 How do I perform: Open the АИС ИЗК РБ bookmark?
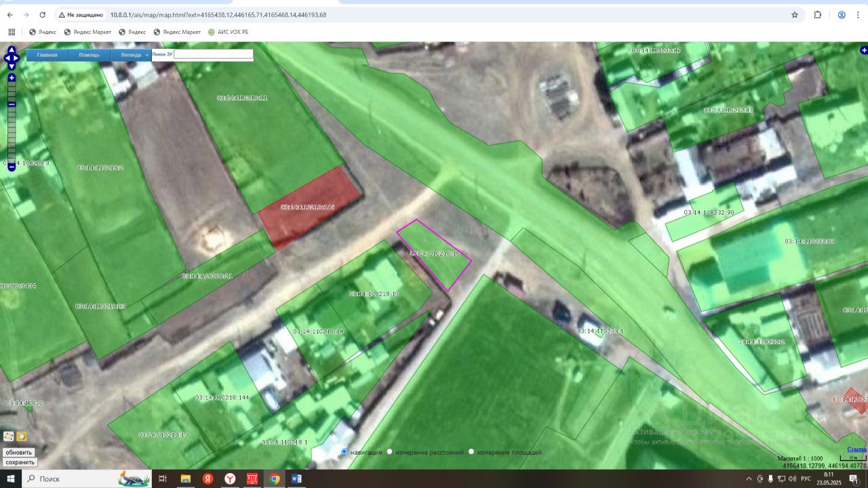[228, 32]
